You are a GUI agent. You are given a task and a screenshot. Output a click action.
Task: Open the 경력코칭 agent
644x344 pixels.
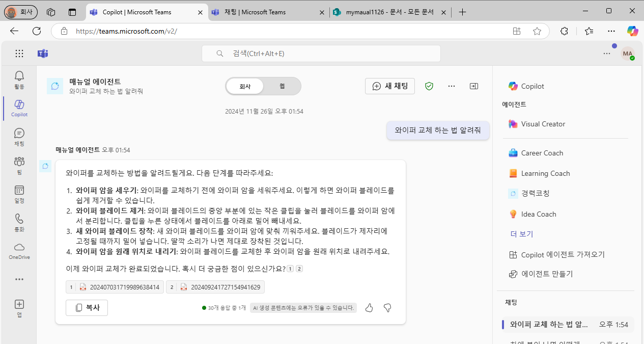click(x=529, y=194)
